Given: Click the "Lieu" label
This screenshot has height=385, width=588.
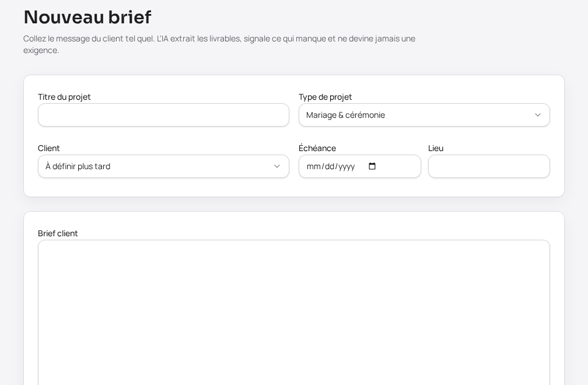Looking at the screenshot, I should 436,148.
